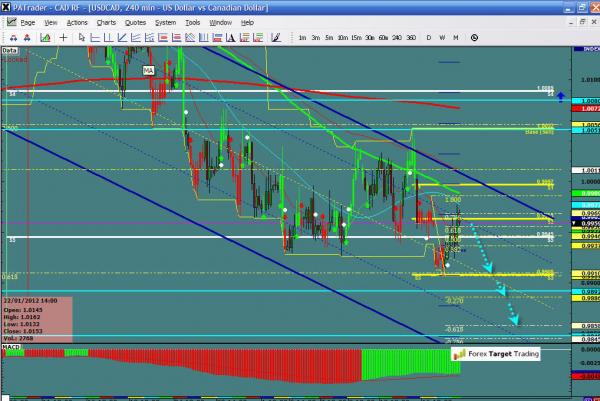
Task: Select the crosshair cursor tool
Action: [x=63, y=37]
